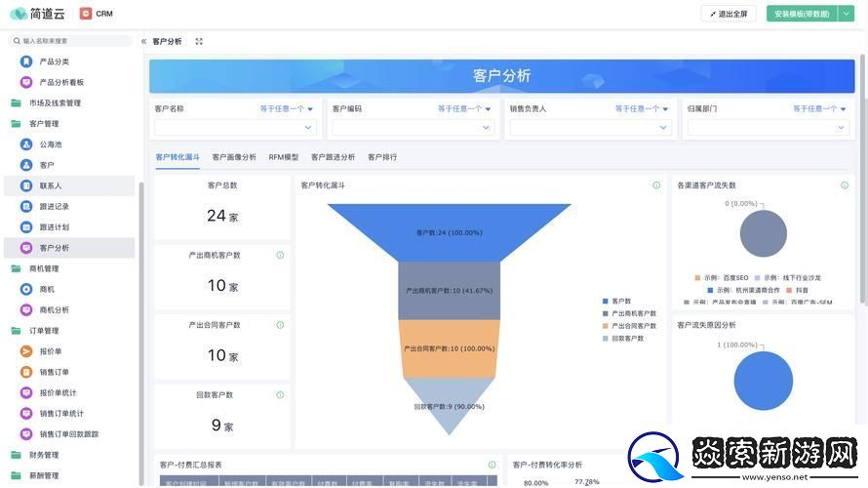Click info icon on 产出商机客户数 card
This screenshot has width=868, height=488.
click(280, 256)
